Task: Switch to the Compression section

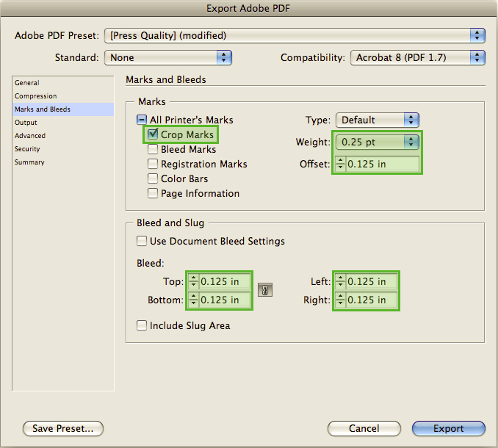Action: click(x=35, y=96)
